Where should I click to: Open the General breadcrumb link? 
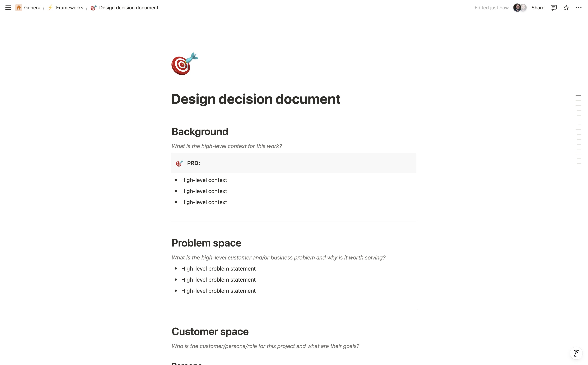point(33,8)
